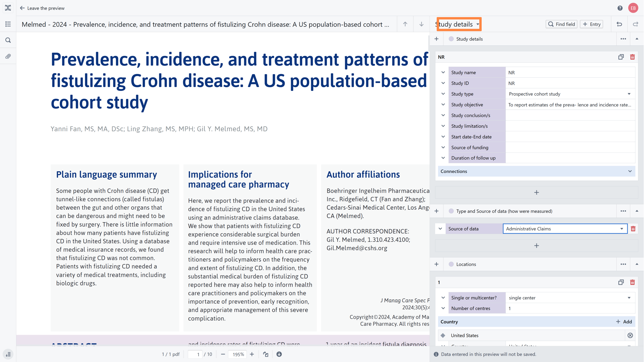
Task: Collapse the Locations section arrow
Action: (x=637, y=264)
